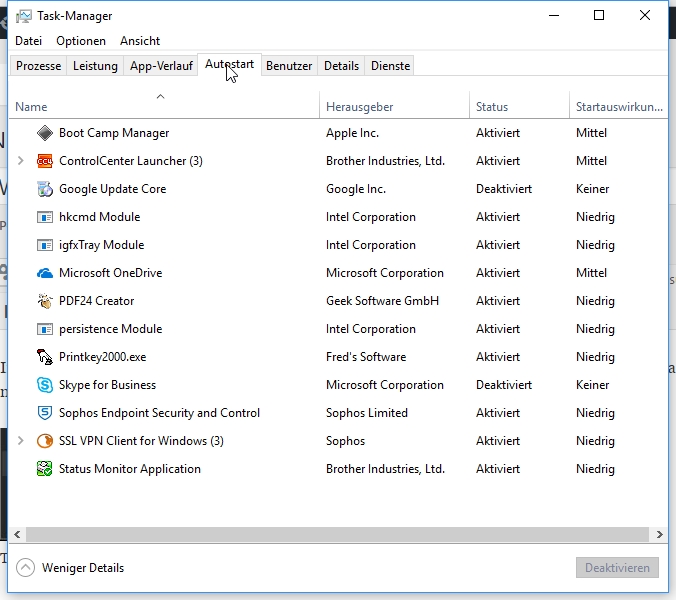Sort by the Herausgeber column header
The width and height of the screenshot is (676, 600).
394,105
